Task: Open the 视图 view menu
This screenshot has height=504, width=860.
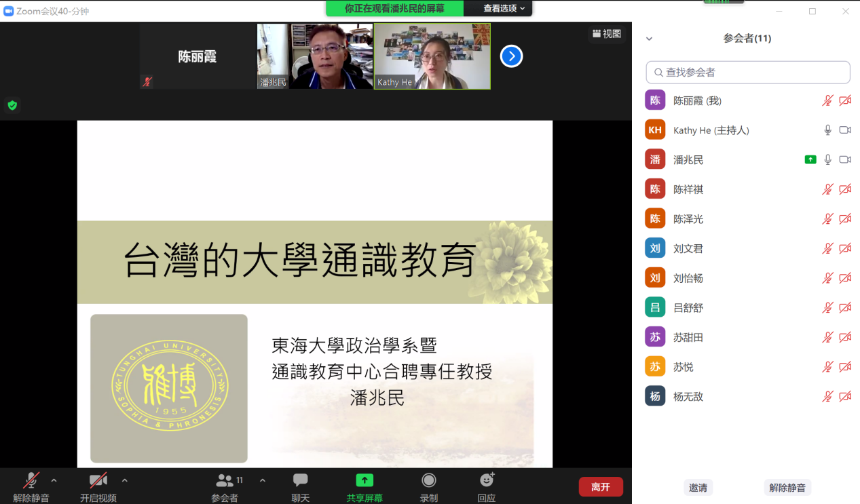Action: [x=607, y=34]
